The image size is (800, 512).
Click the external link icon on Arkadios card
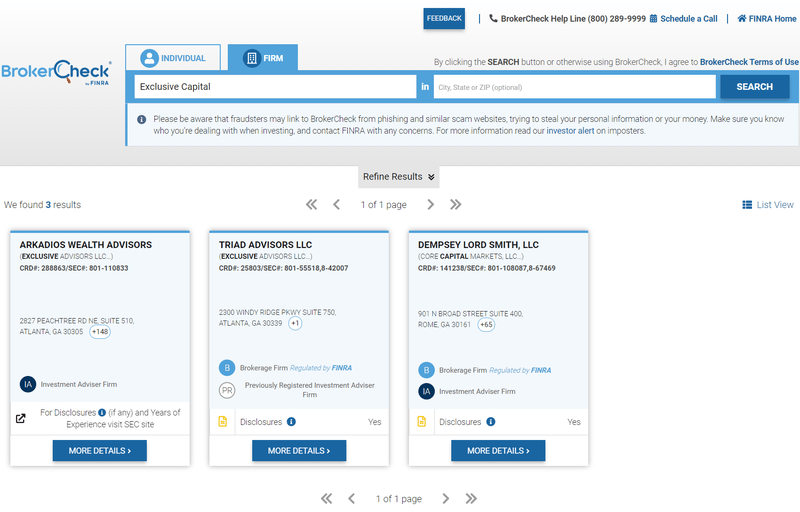point(20,418)
